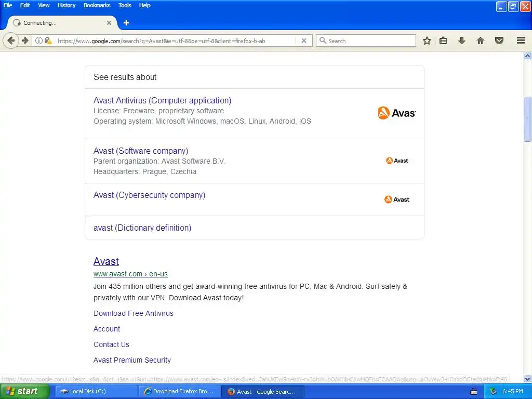Open a new tab with plus button

126,23
